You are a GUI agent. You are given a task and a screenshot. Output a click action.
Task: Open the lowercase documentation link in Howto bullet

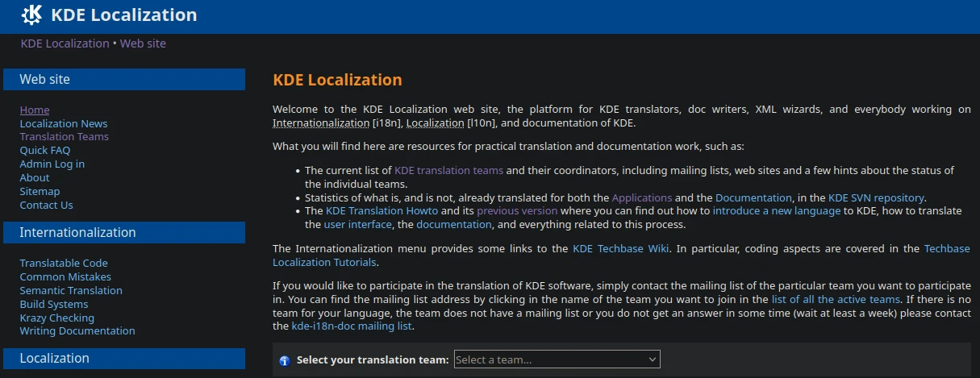pyautogui.click(x=454, y=224)
